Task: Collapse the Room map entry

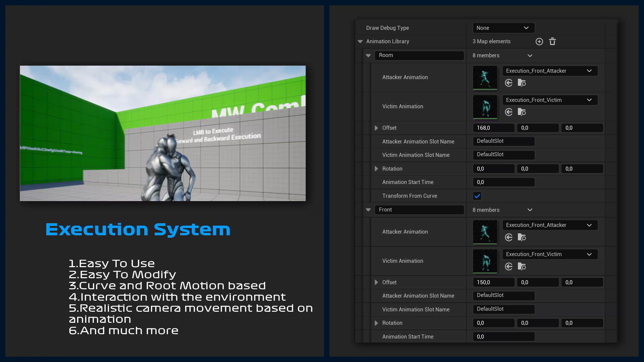Action: pyautogui.click(x=368, y=56)
